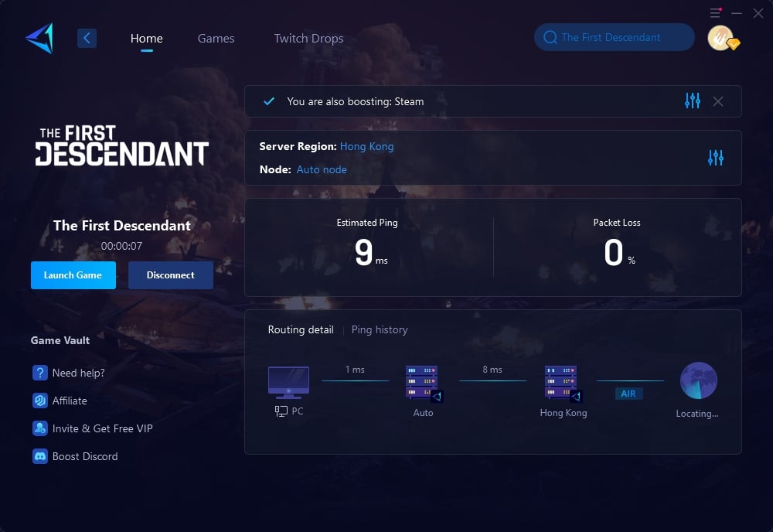Dismiss the Steam boosting notification
773x532 pixels.
[718, 101]
